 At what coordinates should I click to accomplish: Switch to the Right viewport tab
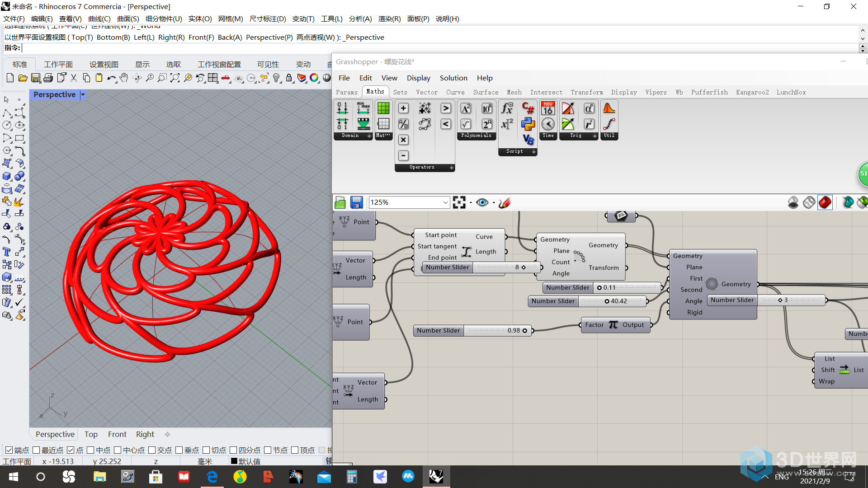point(145,434)
